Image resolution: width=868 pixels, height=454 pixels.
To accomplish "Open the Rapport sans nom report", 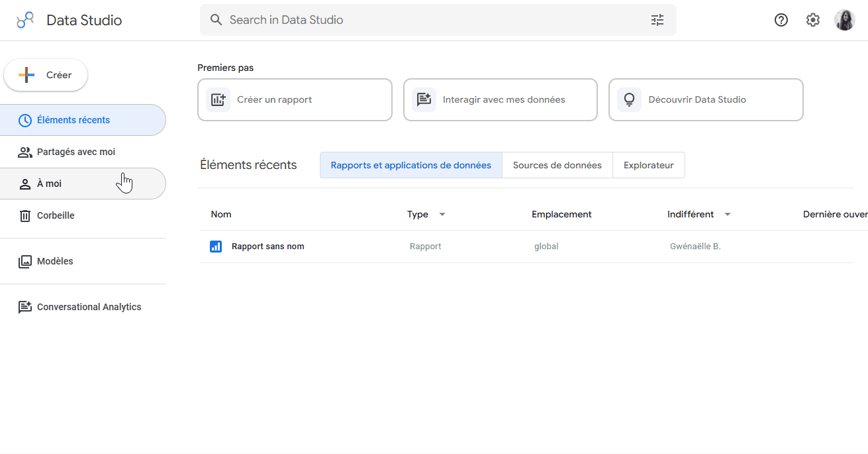I will 268,247.
